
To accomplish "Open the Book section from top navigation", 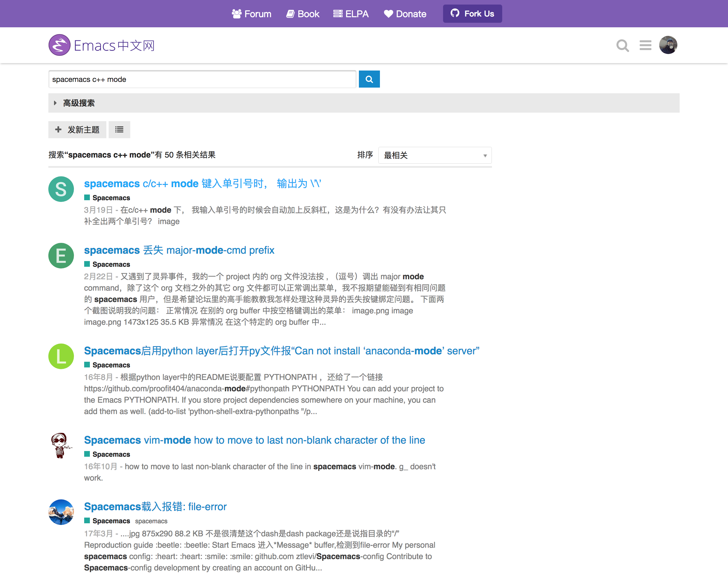I will point(303,14).
